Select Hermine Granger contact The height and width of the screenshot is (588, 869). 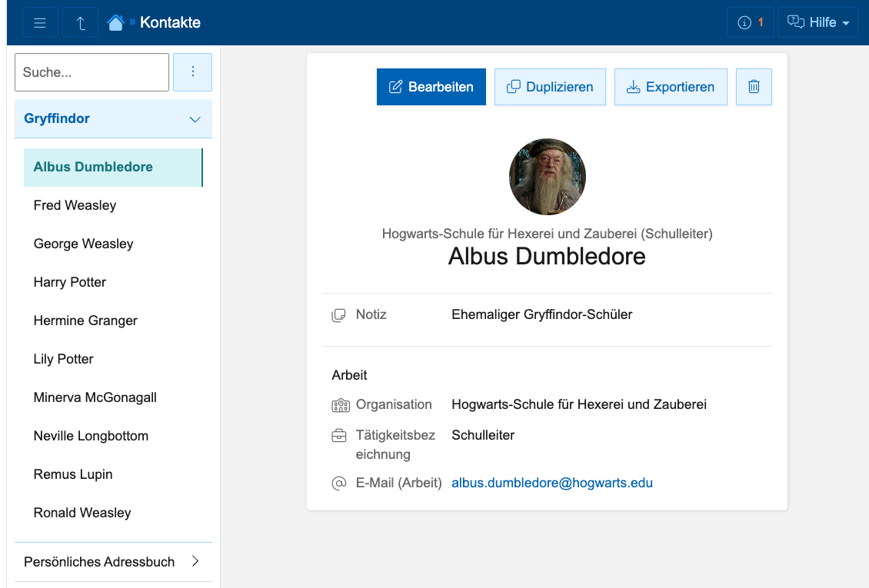(85, 321)
